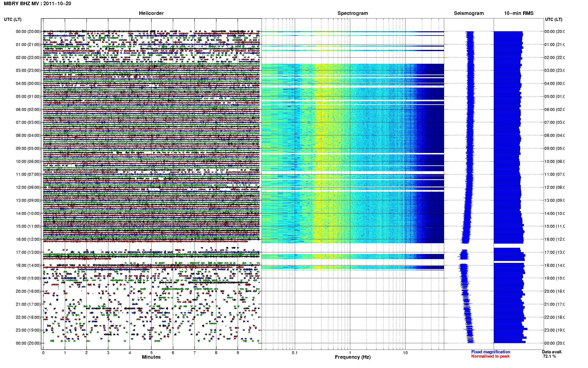This screenshot has width=588, height=368.
Task: Click the "72.1 %" data availability value
Action: pos(549,356)
